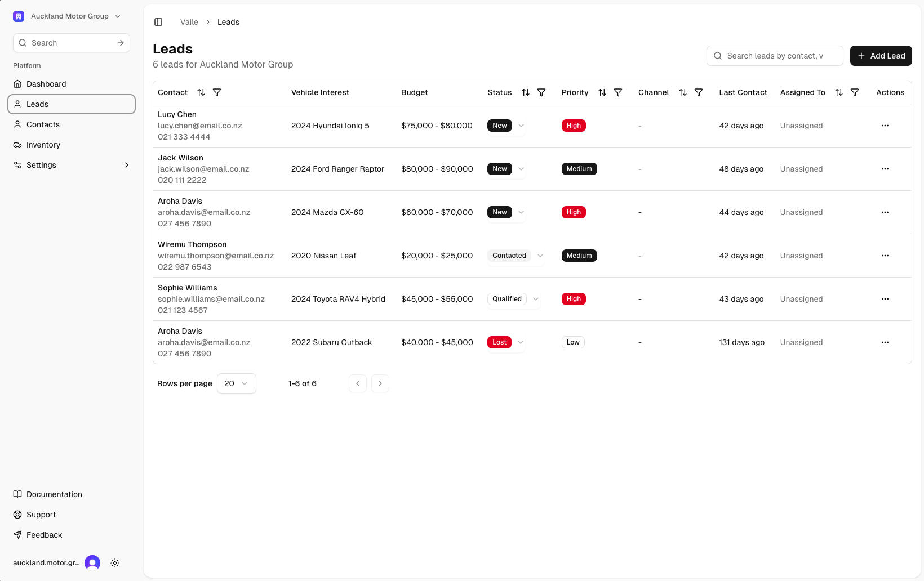The width and height of the screenshot is (924, 581).
Task: Open the Rows per page dropdown
Action: pyautogui.click(x=236, y=383)
